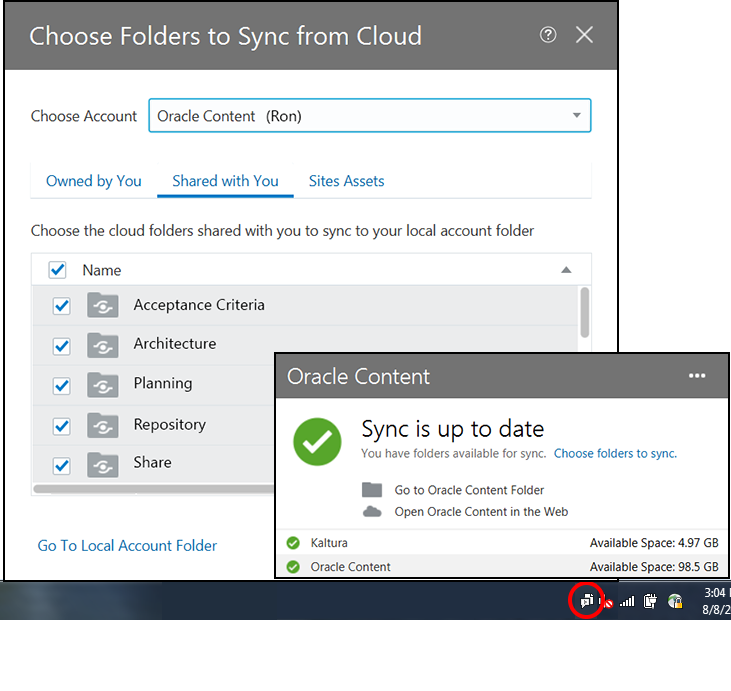
Task: Click the Name column sort arrow
Action: tap(566, 270)
